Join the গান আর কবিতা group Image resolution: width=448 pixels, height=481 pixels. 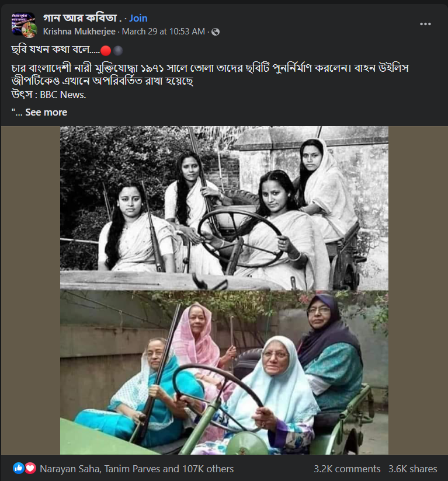pyautogui.click(x=138, y=18)
